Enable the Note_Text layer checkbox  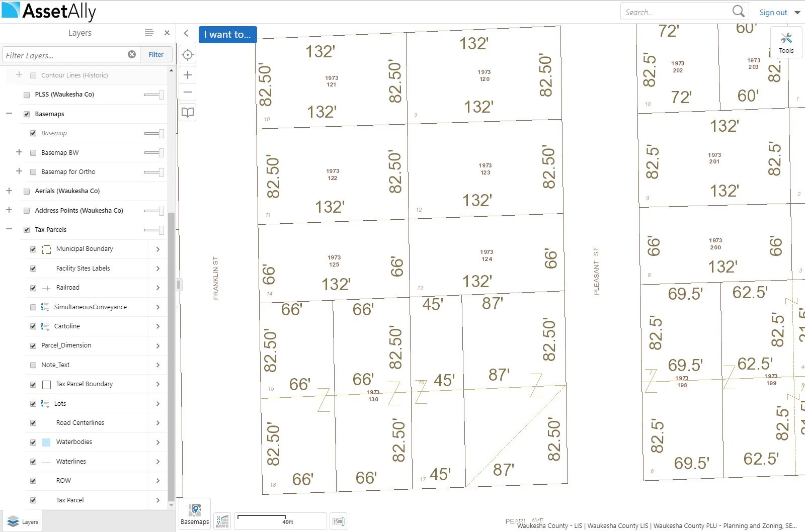[x=33, y=365]
